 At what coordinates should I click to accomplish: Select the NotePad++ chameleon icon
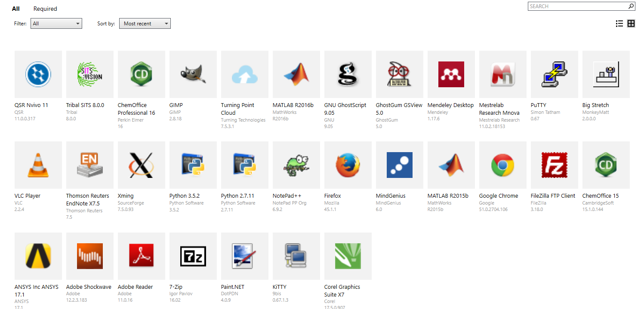point(296,165)
